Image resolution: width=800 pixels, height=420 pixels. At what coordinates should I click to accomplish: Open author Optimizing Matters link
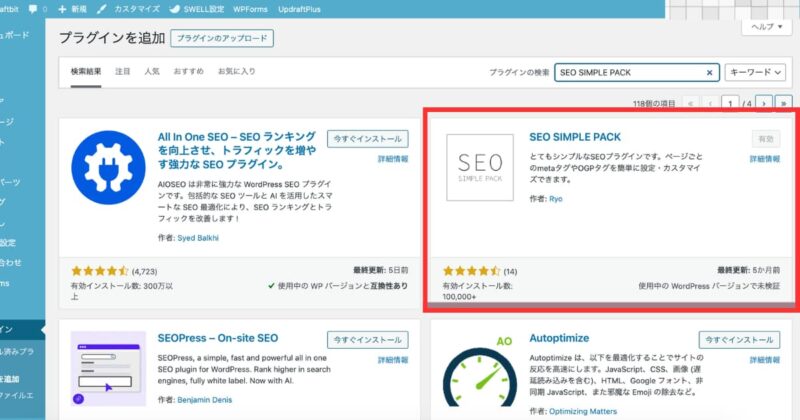(583, 411)
